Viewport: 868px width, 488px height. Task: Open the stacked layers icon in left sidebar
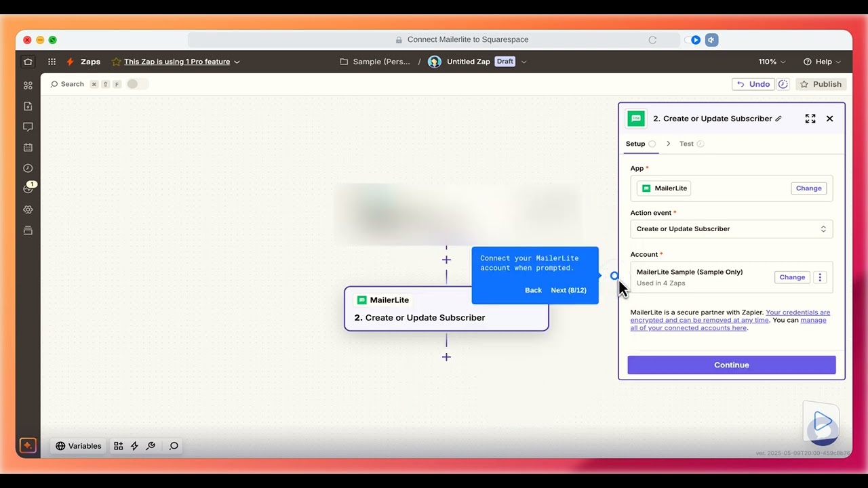pyautogui.click(x=28, y=230)
